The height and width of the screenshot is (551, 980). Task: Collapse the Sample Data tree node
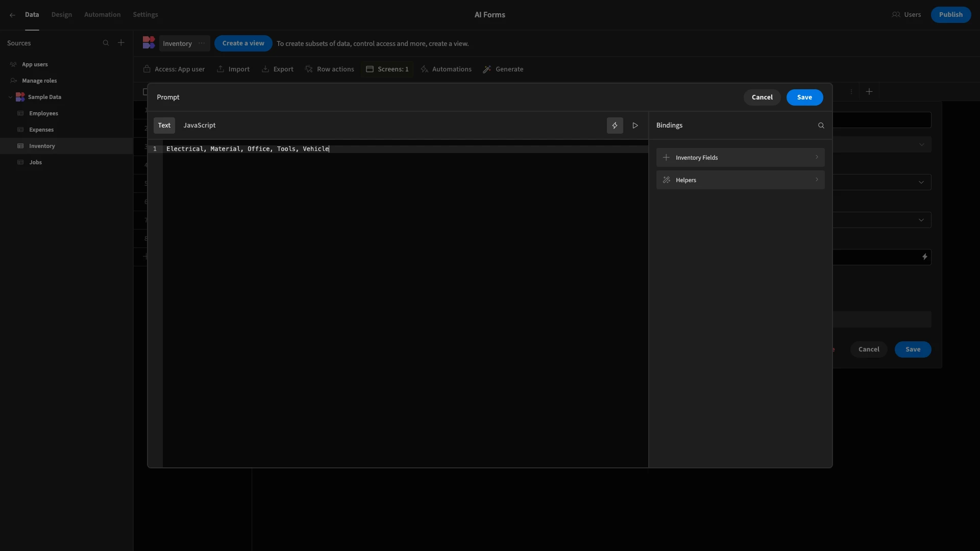[x=10, y=97]
